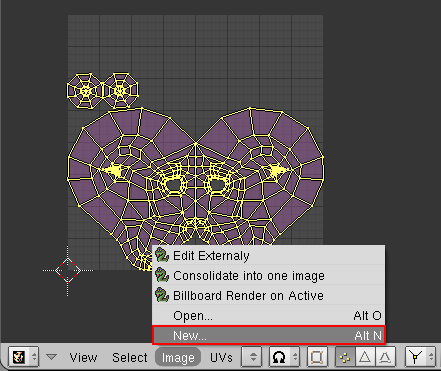The height and width of the screenshot is (371, 441).
Task: Open the View menu in header
Action: (83, 358)
